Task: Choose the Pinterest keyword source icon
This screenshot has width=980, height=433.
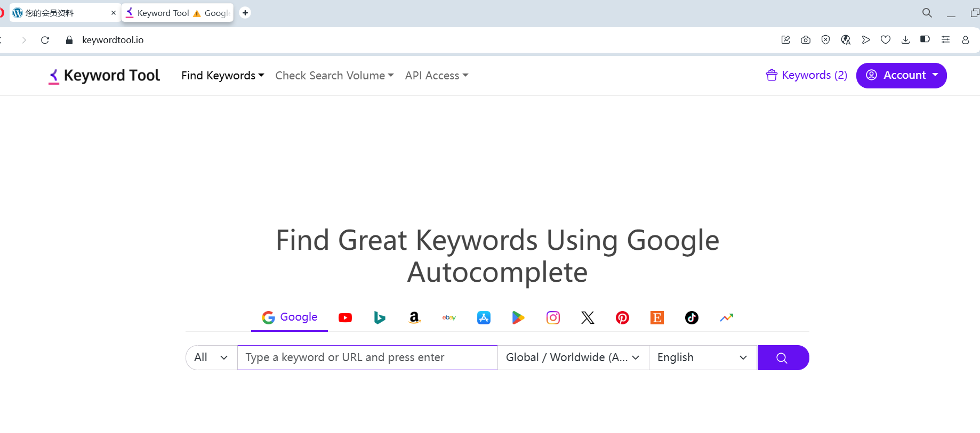Action: [x=622, y=318]
